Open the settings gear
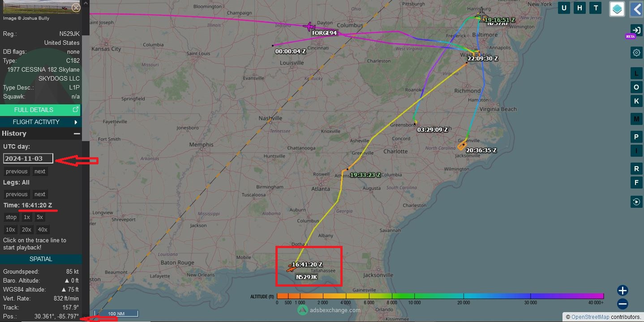The width and height of the screenshot is (644, 322). click(636, 53)
